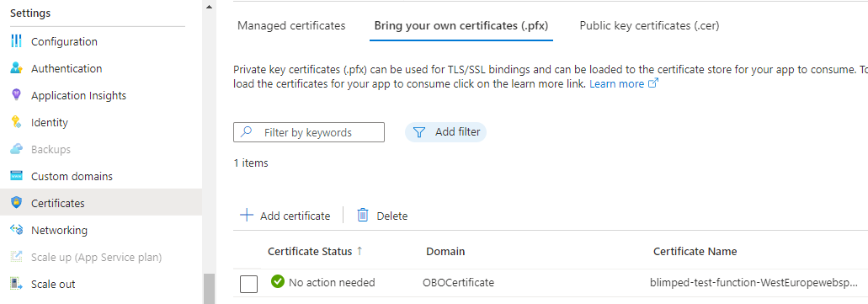868x304 pixels.
Task: Click the trash can Delete icon
Action: [x=363, y=216]
